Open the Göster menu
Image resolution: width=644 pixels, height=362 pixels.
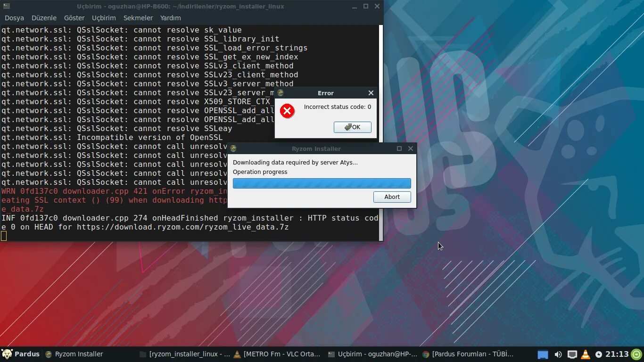[74, 18]
